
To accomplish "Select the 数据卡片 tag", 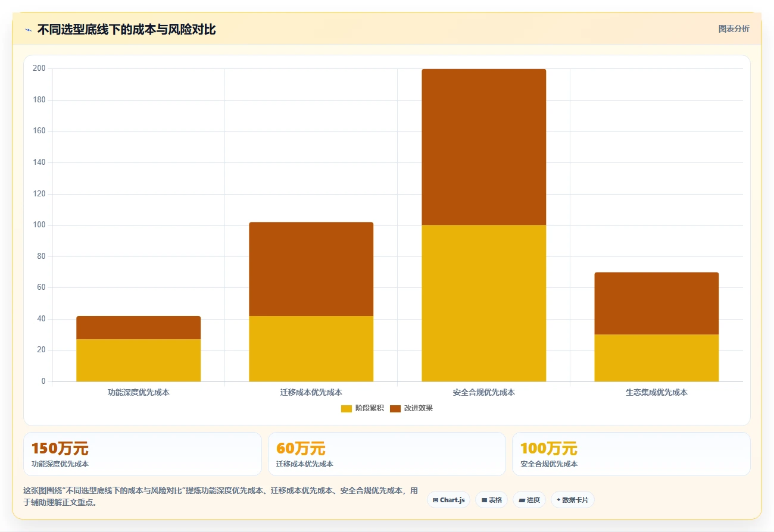I will 572,500.
